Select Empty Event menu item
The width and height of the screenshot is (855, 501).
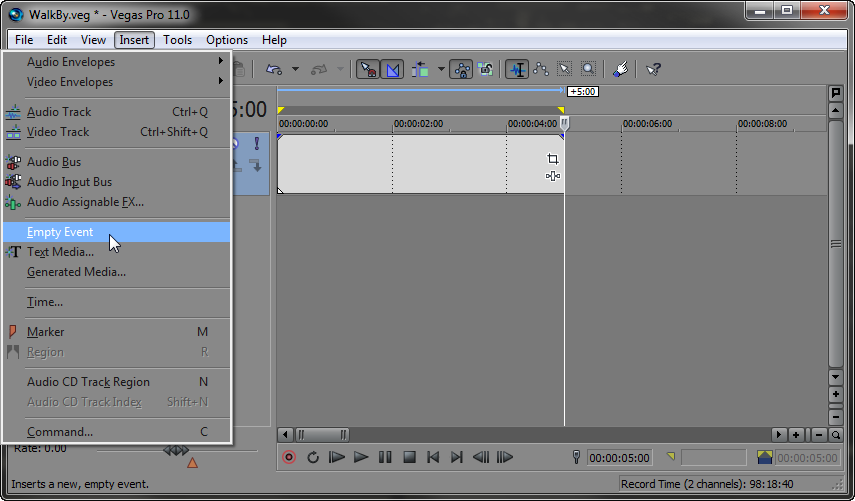[117, 232]
